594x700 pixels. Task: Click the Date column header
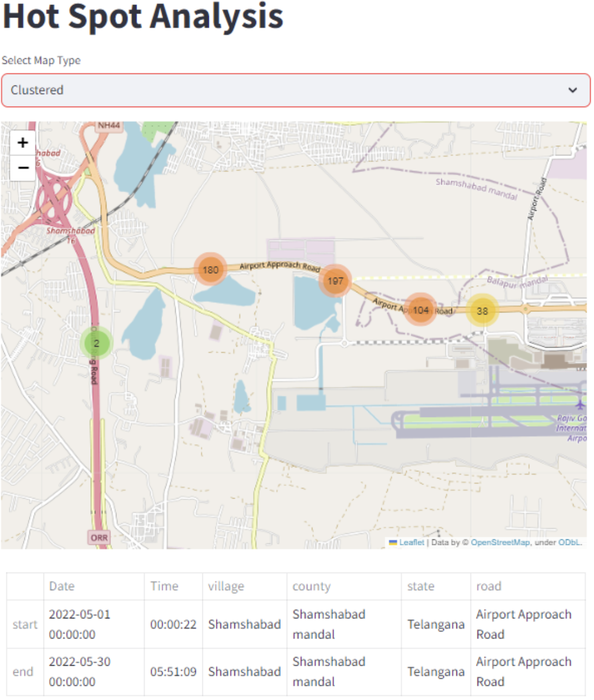coord(62,586)
